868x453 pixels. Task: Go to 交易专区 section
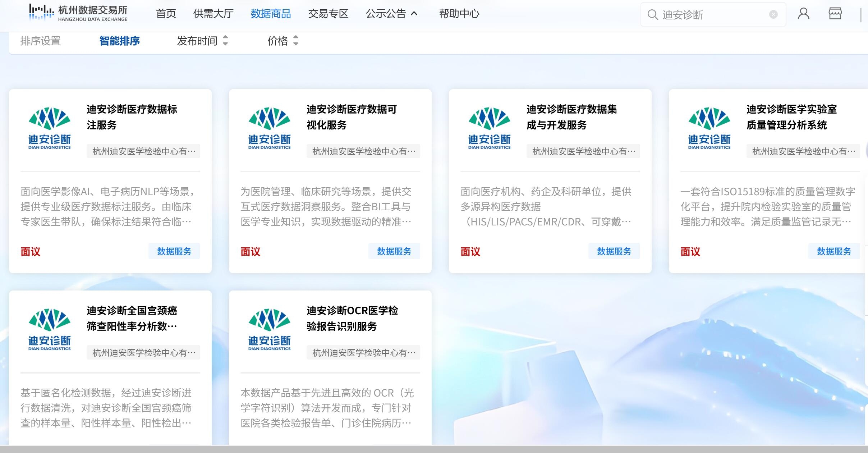329,14
